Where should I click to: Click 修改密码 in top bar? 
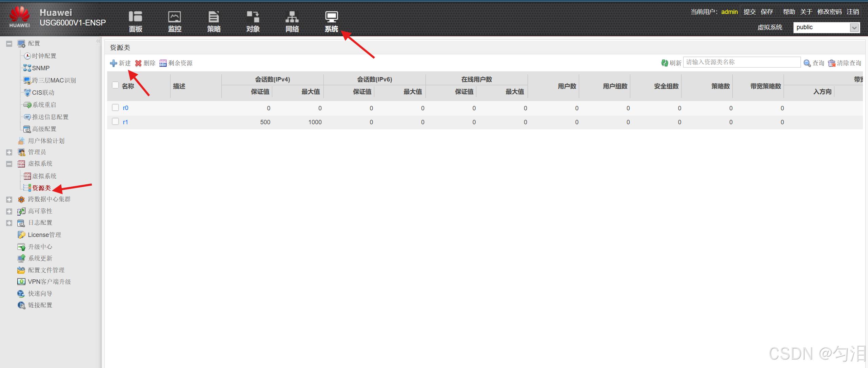tap(829, 12)
